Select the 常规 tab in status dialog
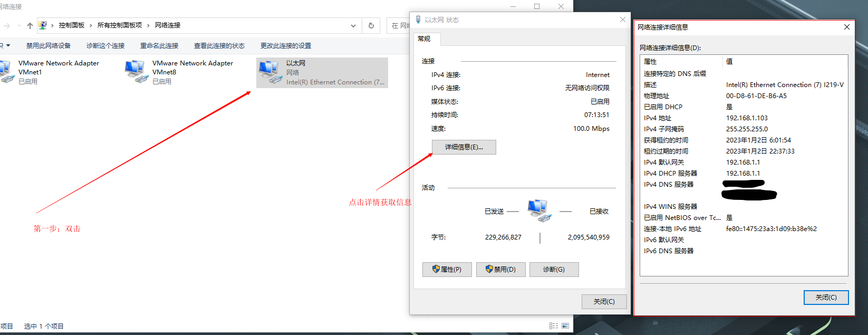Image resolution: width=868 pixels, height=335 pixels. tap(425, 39)
